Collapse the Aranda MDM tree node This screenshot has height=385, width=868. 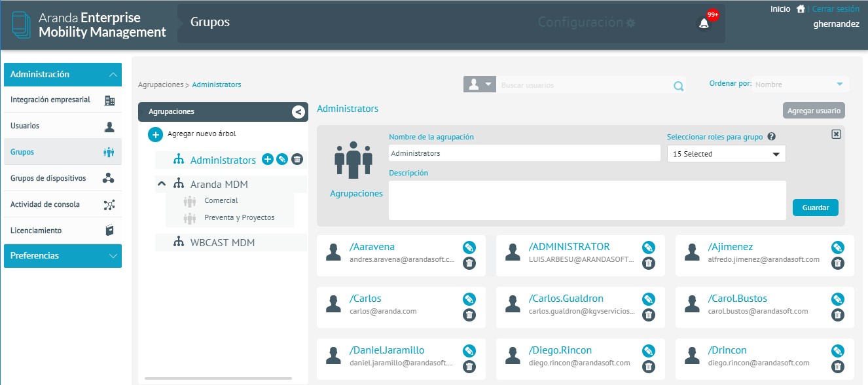point(161,185)
